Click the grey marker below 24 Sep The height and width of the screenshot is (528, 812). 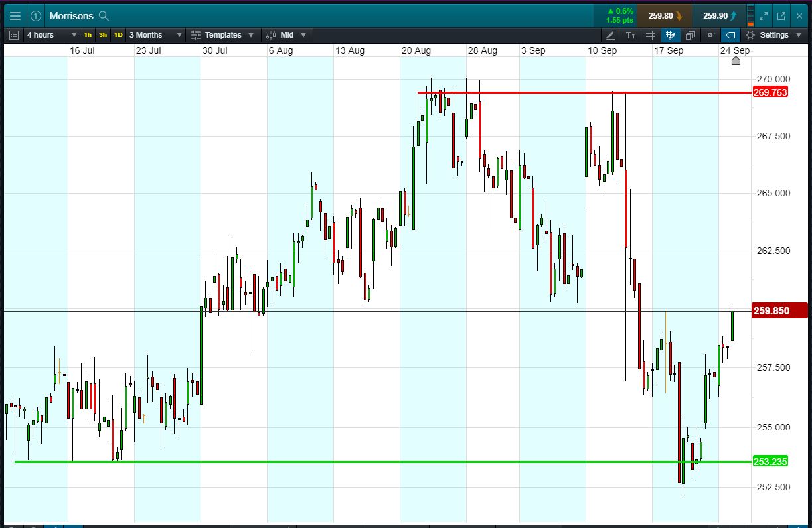tap(736, 61)
